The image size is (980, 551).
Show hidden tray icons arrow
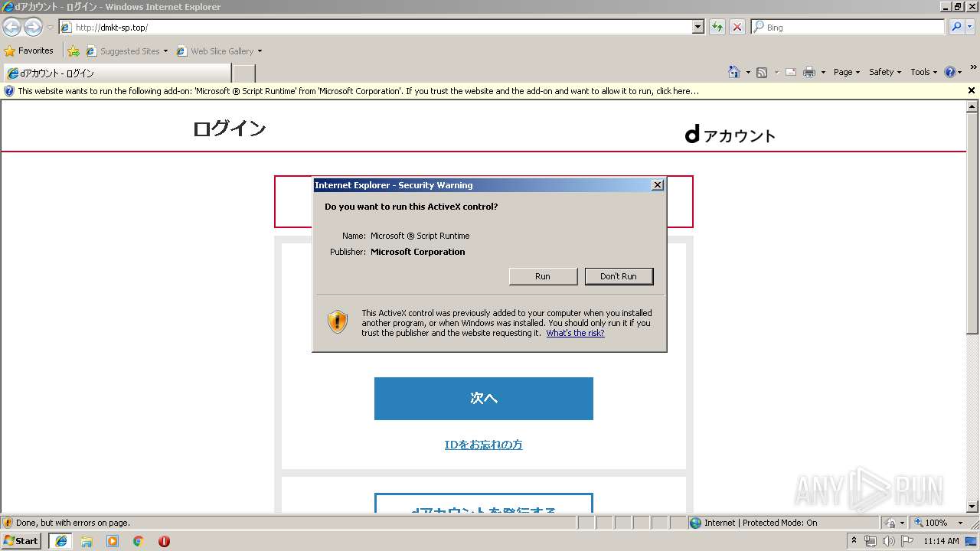854,541
